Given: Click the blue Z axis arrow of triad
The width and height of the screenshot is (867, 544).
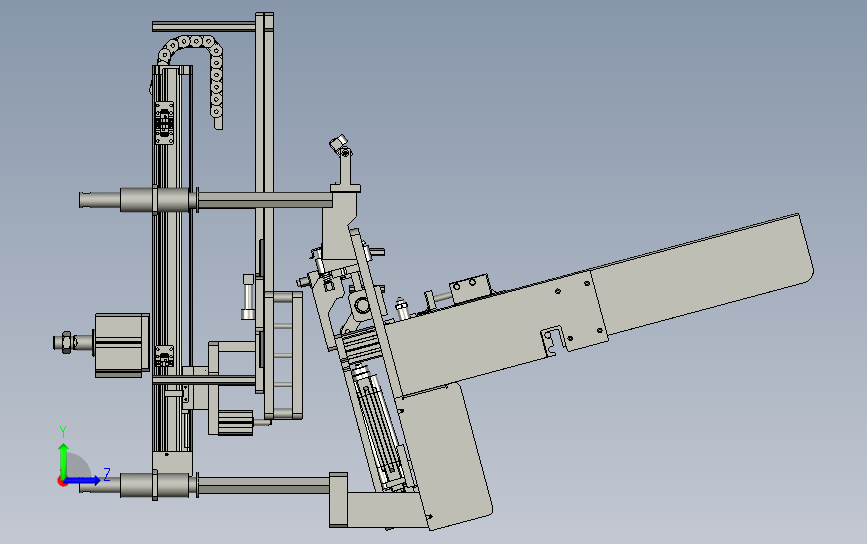Looking at the screenshot, I should (83, 480).
